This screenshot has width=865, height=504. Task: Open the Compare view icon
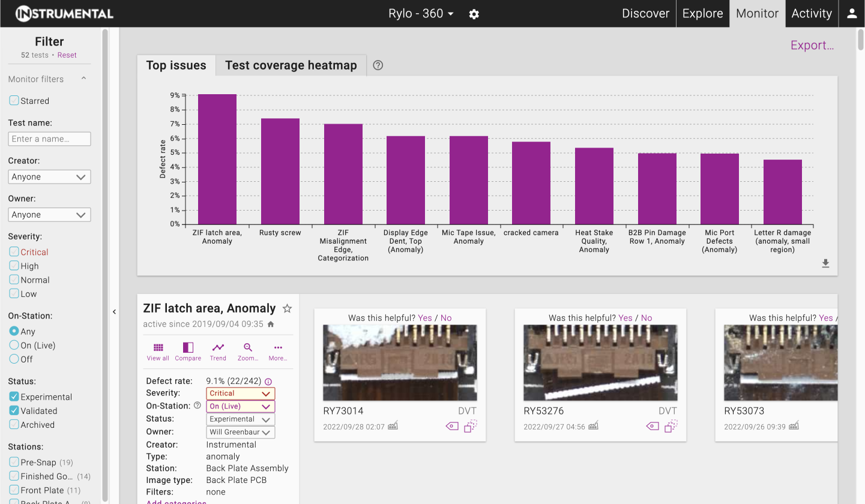point(188,348)
